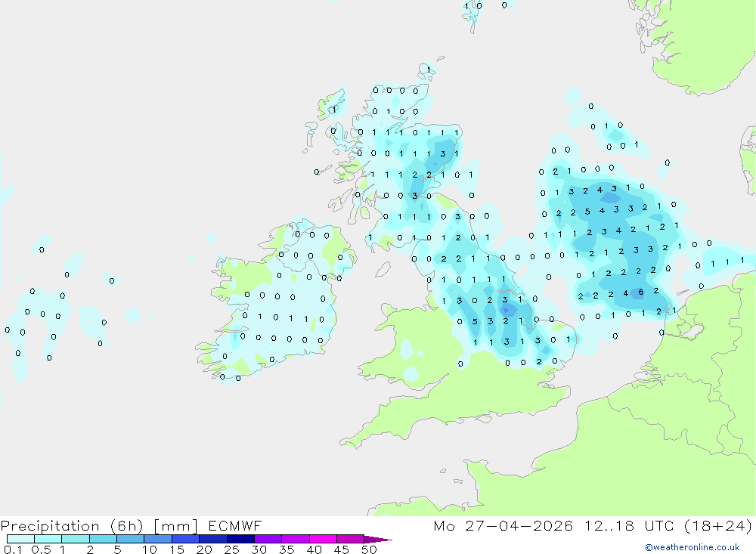Click the 5–10 mm legend color swatch
The height and width of the screenshot is (554, 756).
click(x=130, y=539)
